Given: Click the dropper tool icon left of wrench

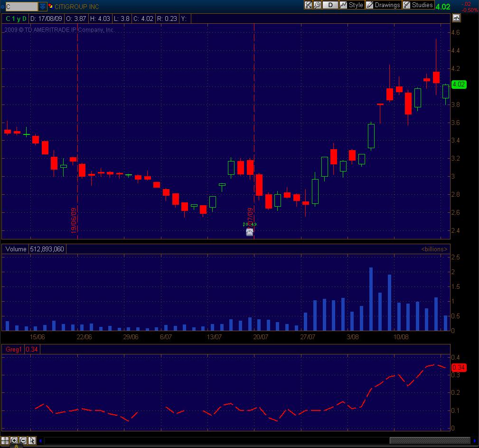Looking at the screenshot, I should coord(308,5).
